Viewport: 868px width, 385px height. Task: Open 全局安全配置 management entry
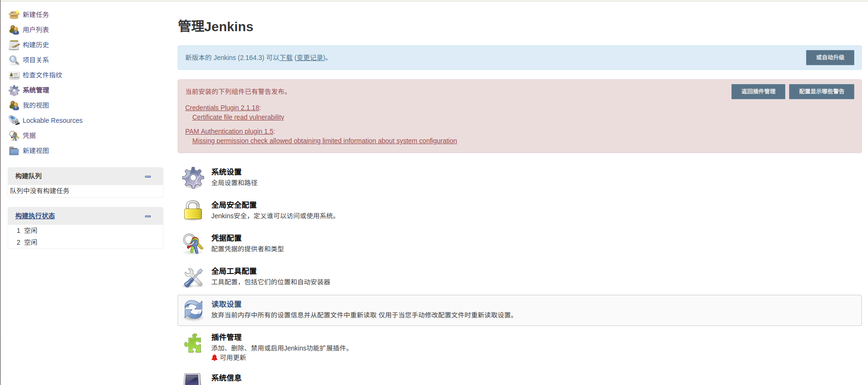tap(234, 205)
